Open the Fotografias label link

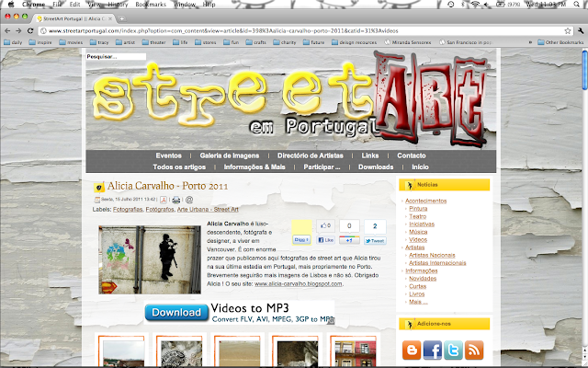tap(128, 209)
